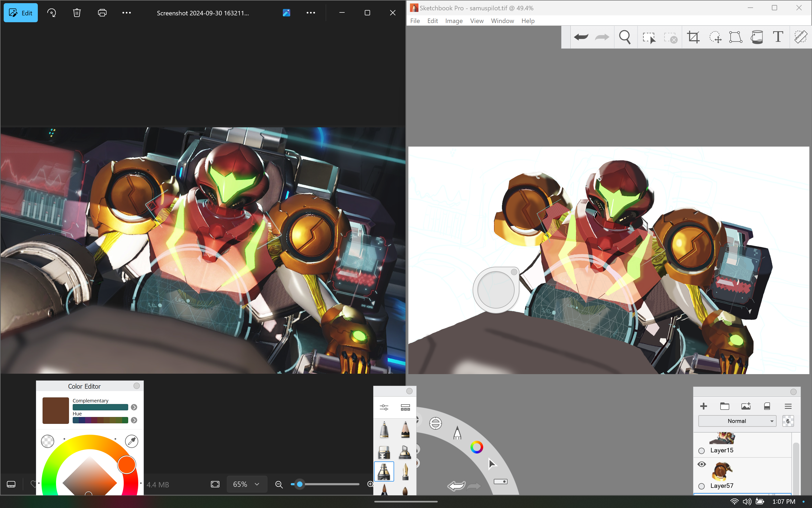
Task: Click the clear layer eraser icon
Action: [x=767, y=406]
